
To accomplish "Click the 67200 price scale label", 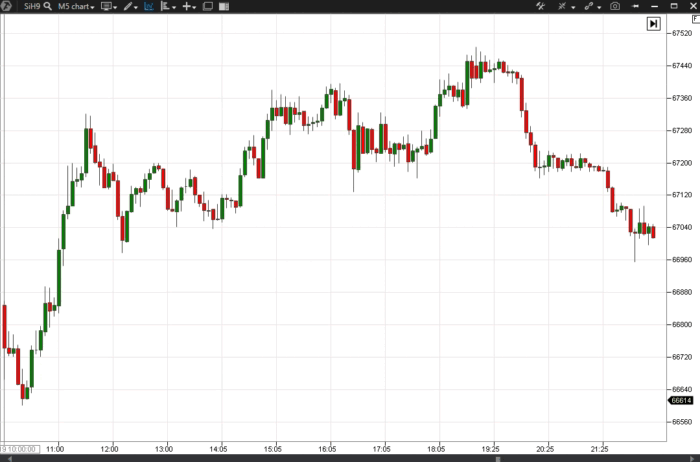I will click(x=682, y=163).
